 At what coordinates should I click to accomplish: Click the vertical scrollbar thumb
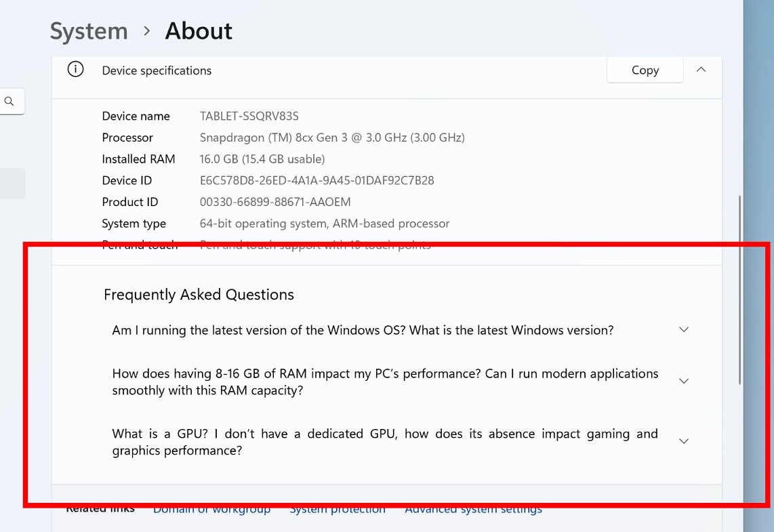tap(739, 289)
